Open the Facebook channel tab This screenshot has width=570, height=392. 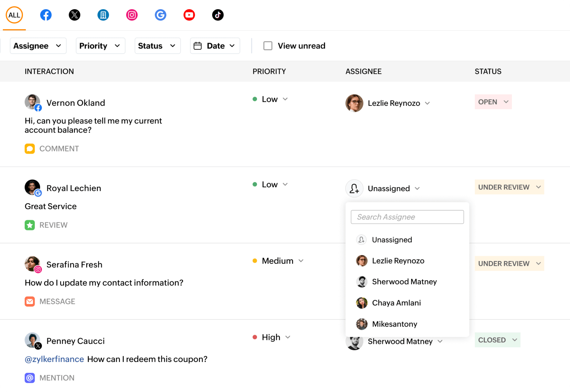click(46, 15)
